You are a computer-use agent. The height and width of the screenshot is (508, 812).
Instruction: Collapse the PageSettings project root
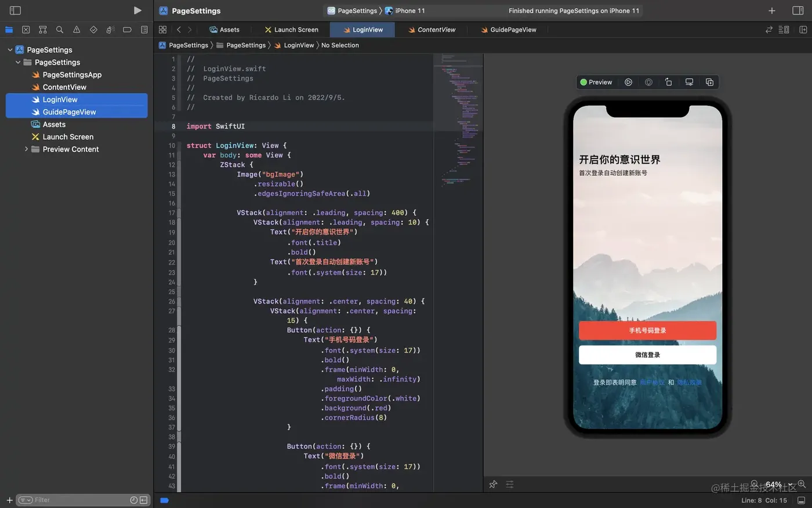(10, 50)
